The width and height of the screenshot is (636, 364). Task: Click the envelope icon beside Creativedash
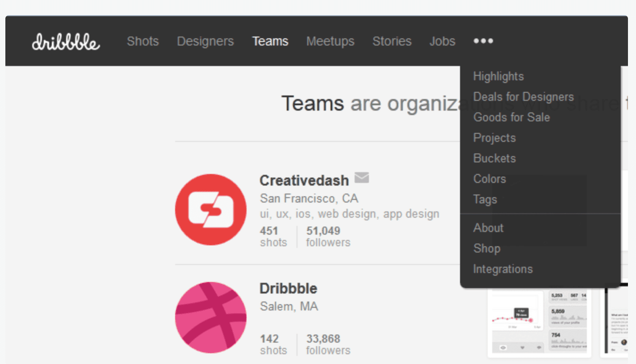pyautogui.click(x=362, y=178)
